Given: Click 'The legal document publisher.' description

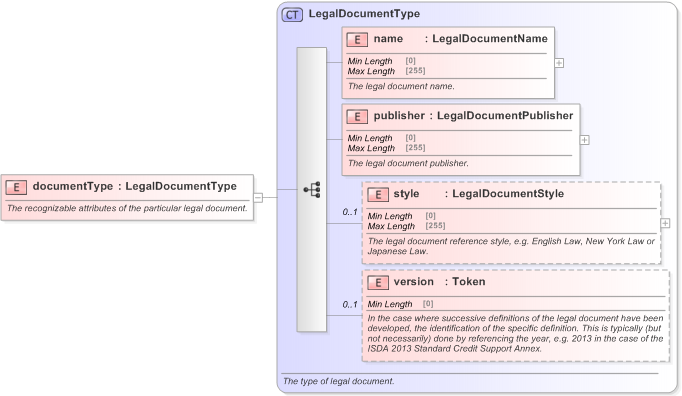Looking at the screenshot, I should pos(408,163).
